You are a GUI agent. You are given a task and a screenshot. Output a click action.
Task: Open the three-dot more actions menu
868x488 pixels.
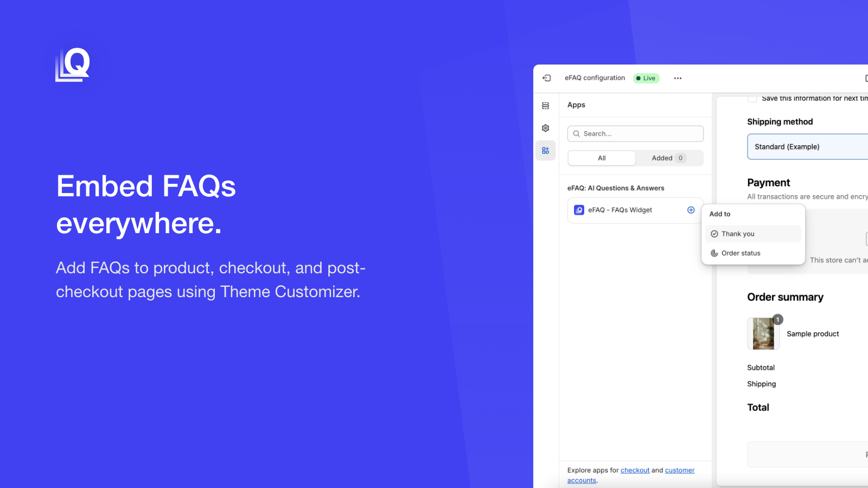tap(678, 78)
